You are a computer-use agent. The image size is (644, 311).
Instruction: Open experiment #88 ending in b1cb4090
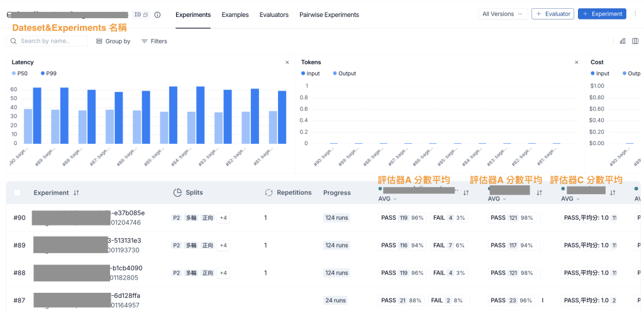pos(88,273)
